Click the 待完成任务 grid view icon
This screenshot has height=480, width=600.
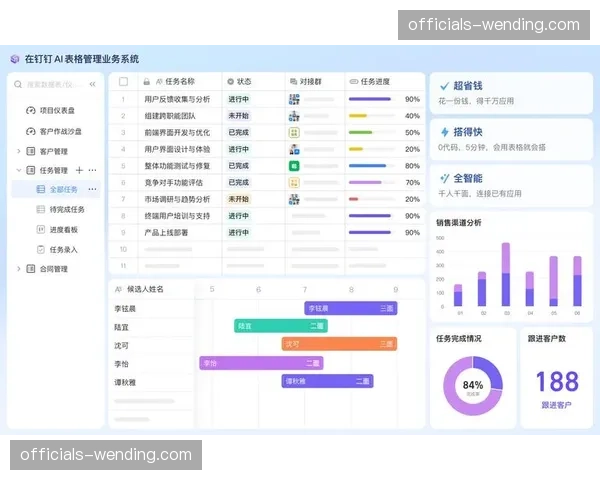pos(41,209)
